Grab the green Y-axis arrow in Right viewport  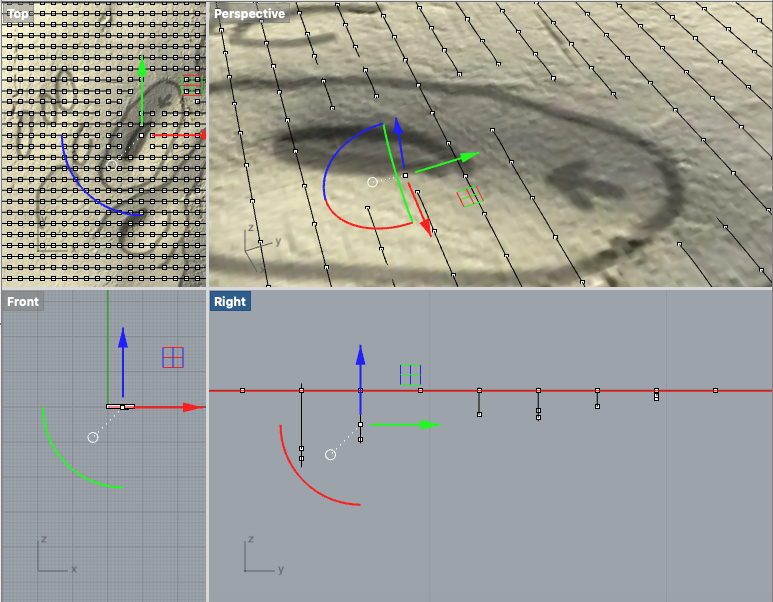click(405, 425)
